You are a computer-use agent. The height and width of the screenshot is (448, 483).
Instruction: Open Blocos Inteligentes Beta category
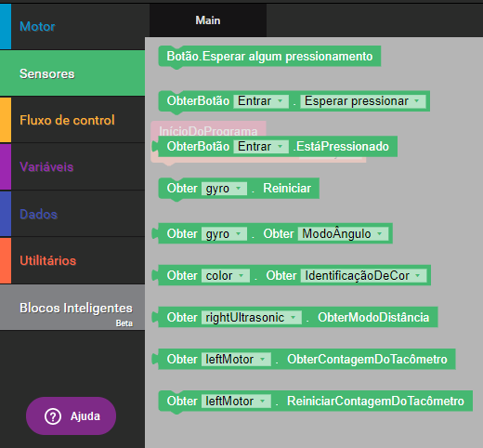tap(72, 308)
